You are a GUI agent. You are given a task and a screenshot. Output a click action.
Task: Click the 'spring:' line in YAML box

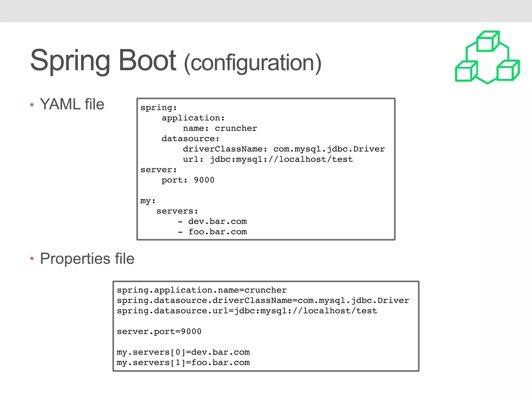click(159, 108)
